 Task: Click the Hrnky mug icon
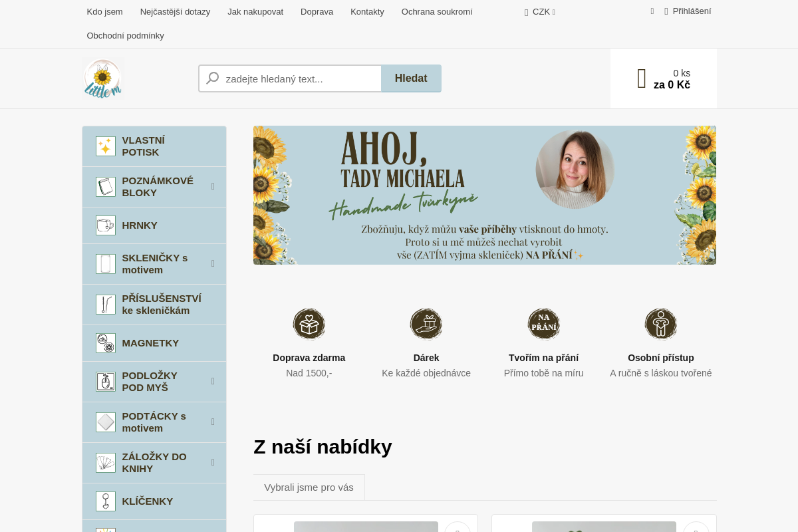105,225
